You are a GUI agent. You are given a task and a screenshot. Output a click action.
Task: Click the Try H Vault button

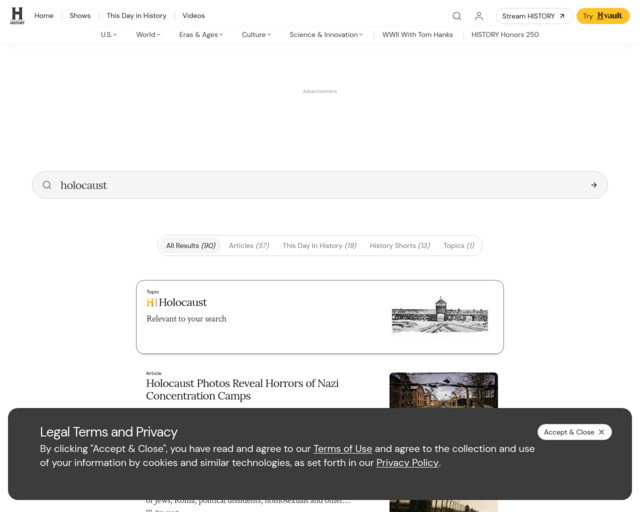603,16
